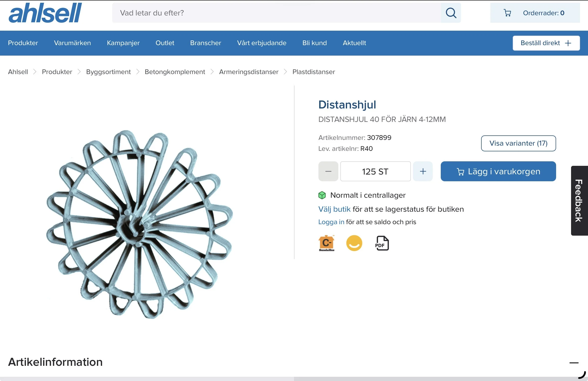Add item with Lägg i varukorgen
Screen dimensions: 588x381
pos(498,171)
